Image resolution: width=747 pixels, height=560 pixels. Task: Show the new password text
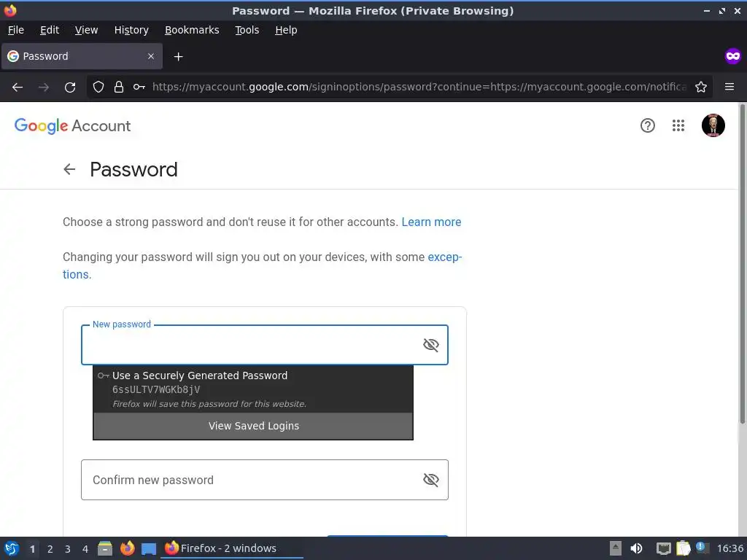430,345
